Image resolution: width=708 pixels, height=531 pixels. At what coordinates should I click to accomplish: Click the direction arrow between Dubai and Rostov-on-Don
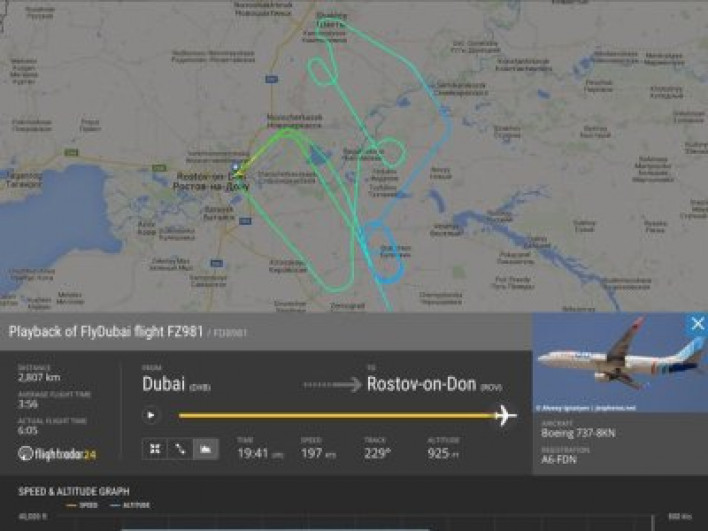coord(332,385)
